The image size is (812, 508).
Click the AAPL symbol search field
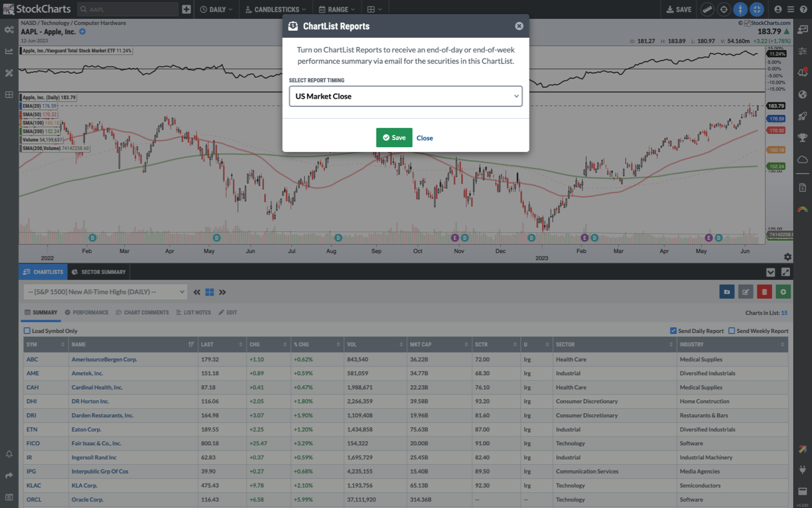pyautogui.click(x=130, y=9)
